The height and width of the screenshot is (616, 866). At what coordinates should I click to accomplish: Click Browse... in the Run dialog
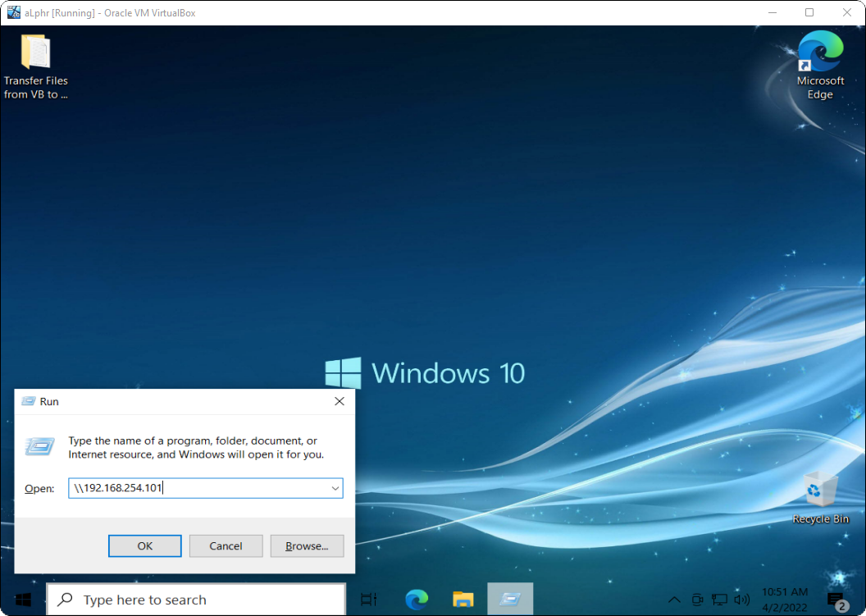coord(307,545)
